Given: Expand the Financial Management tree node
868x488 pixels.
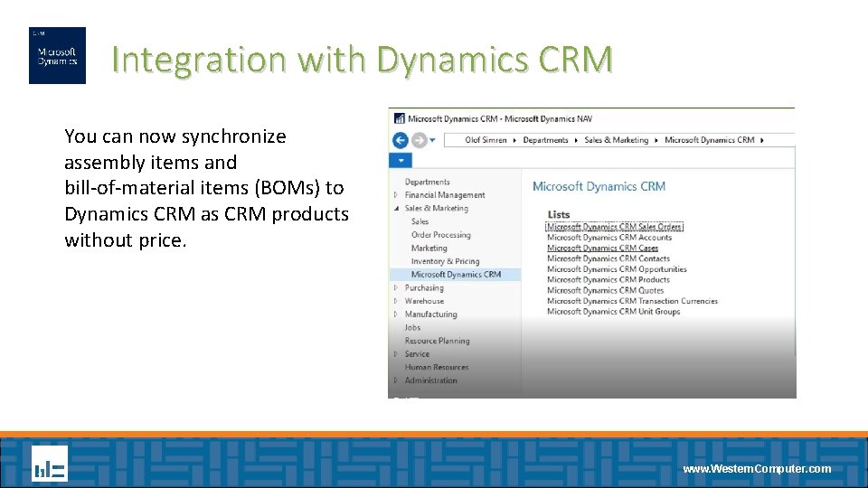Looking at the screenshot, I should [x=396, y=195].
